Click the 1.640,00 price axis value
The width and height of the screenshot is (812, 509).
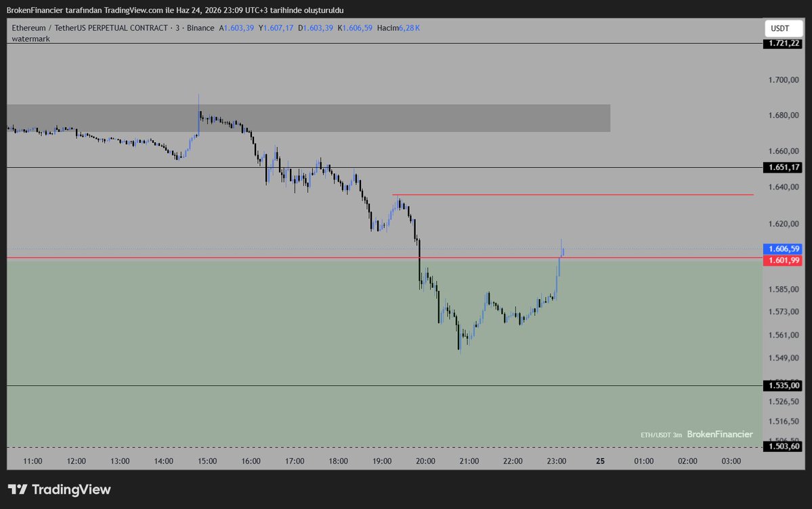(784, 187)
